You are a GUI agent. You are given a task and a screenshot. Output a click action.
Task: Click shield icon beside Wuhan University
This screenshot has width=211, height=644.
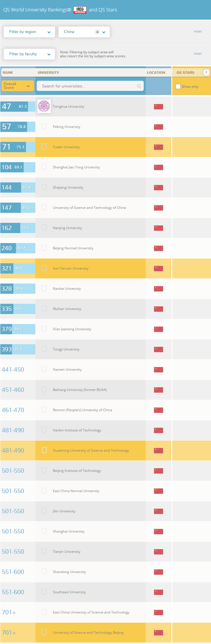(x=44, y=309)
